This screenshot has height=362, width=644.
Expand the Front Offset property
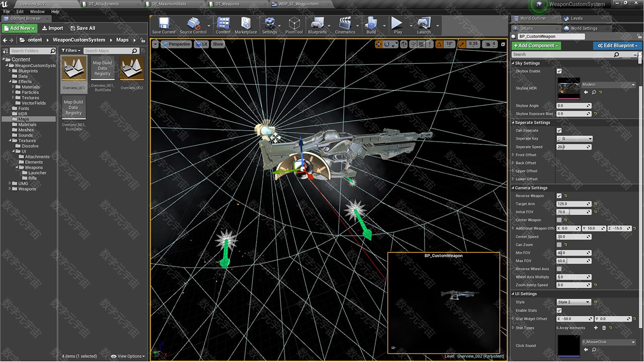coord(513,155)
